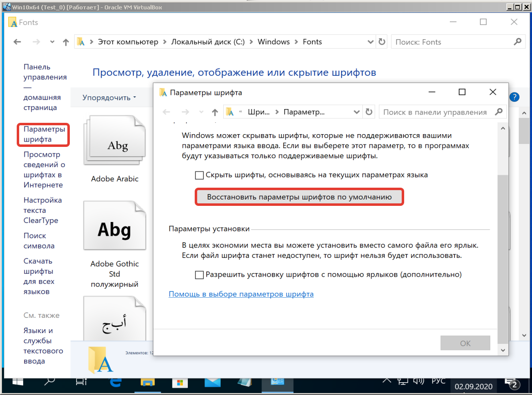The height and width of the screenshot is (395, 532).
Task: Go back in the Fonts window
Action: coord(17,42)
